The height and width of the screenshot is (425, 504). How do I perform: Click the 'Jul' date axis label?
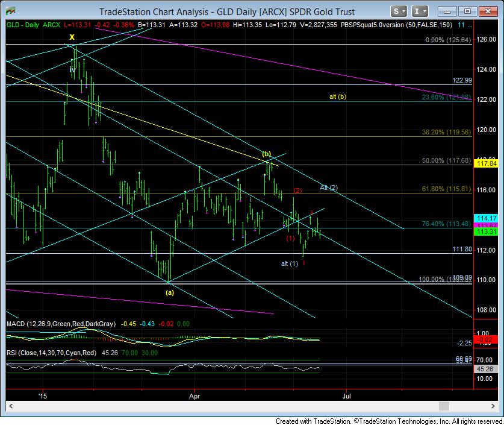(346, 396)
